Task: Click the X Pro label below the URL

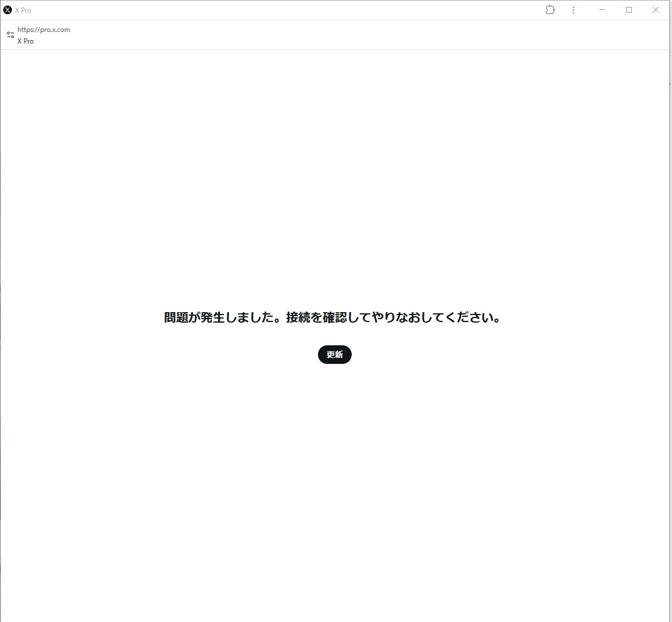Action: [x=26, y=41]
